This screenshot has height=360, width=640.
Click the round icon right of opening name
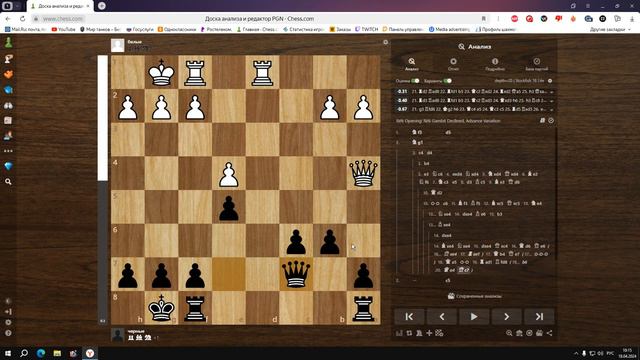pos(551,120)
